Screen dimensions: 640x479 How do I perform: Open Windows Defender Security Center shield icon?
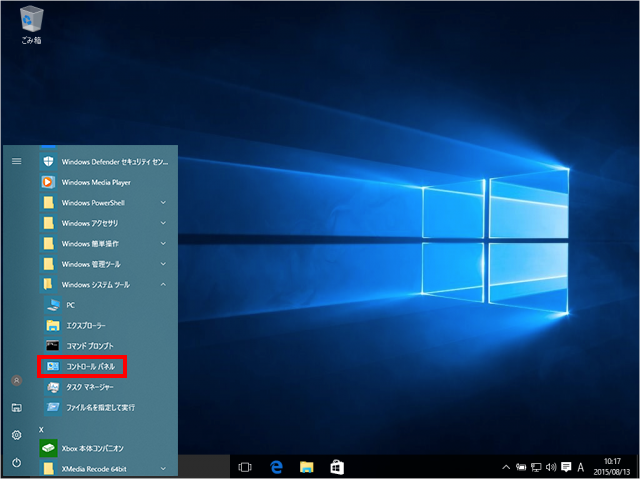48,162
